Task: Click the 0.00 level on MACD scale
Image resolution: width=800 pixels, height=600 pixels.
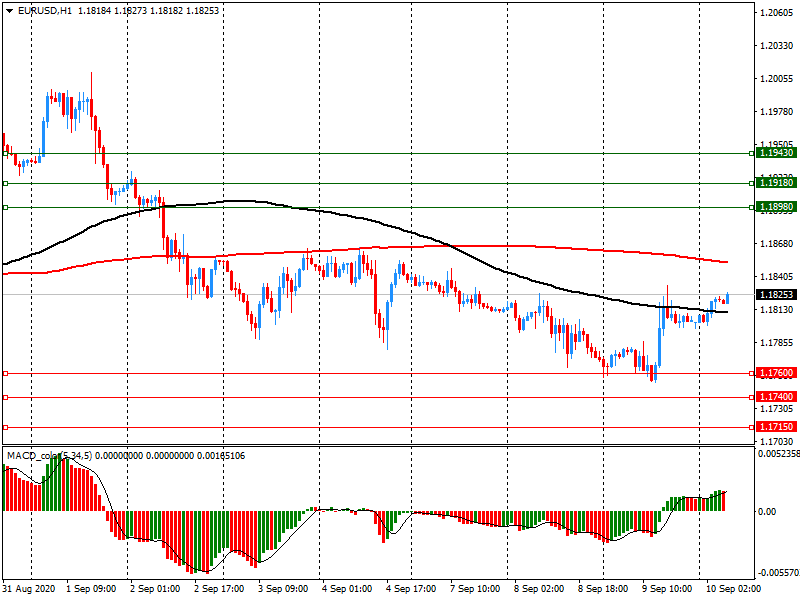Action: [765, 511]
